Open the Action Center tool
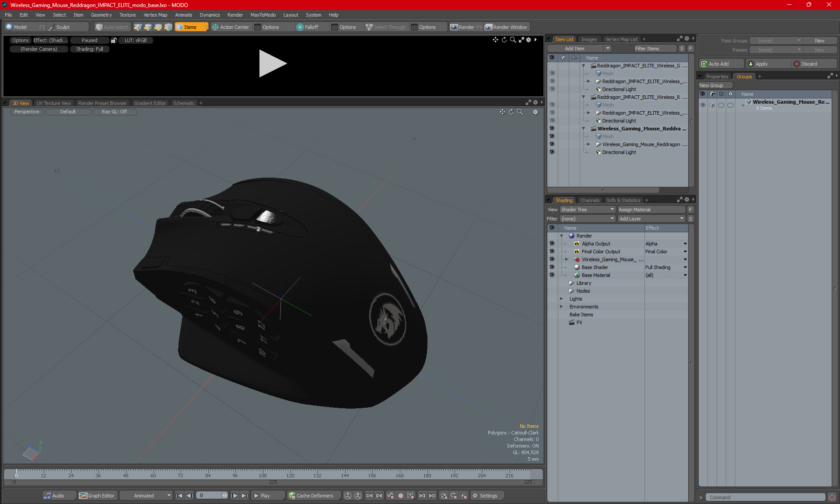The image size is (840, 504). point(231,27)
